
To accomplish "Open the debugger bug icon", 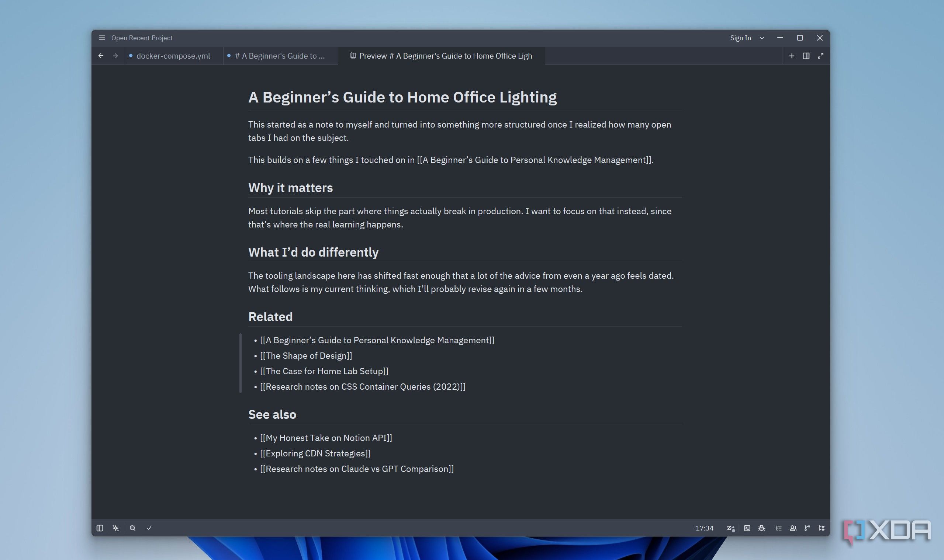I will click(762, 528).
